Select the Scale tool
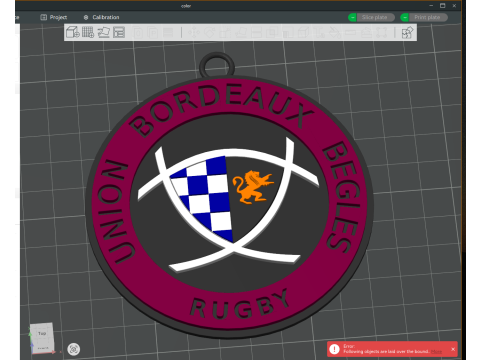Viewport: 480px width, 360px height. (224, 32)
